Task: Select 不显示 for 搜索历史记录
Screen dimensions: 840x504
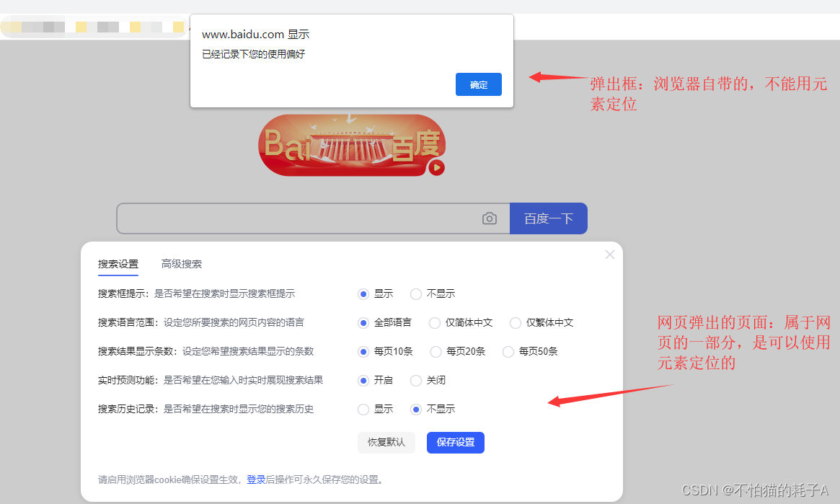Action: 416,410
